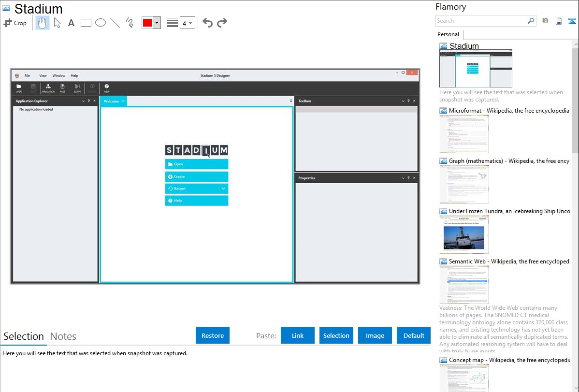Choose the text annotation tool
Image resolution: width=579 pixels, height=392 pixels.
click(71, 23)
